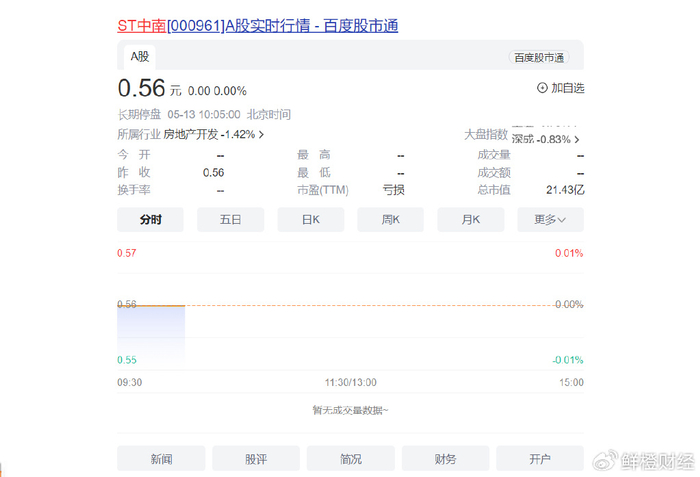Click the 11:30/13:00 time axis label
The height and width of the screenshot is (477, 700).
pyautogui.click(x=351, y=383)
